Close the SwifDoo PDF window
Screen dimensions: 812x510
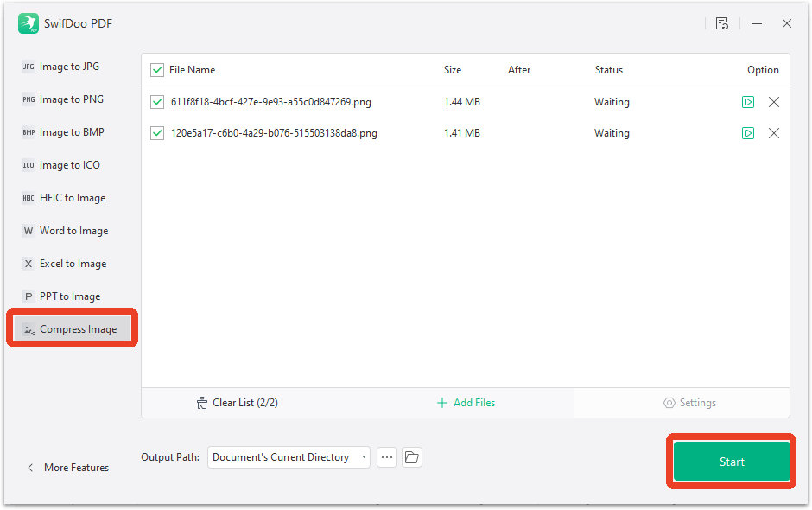pyautogui.click(x=787, y=23)
